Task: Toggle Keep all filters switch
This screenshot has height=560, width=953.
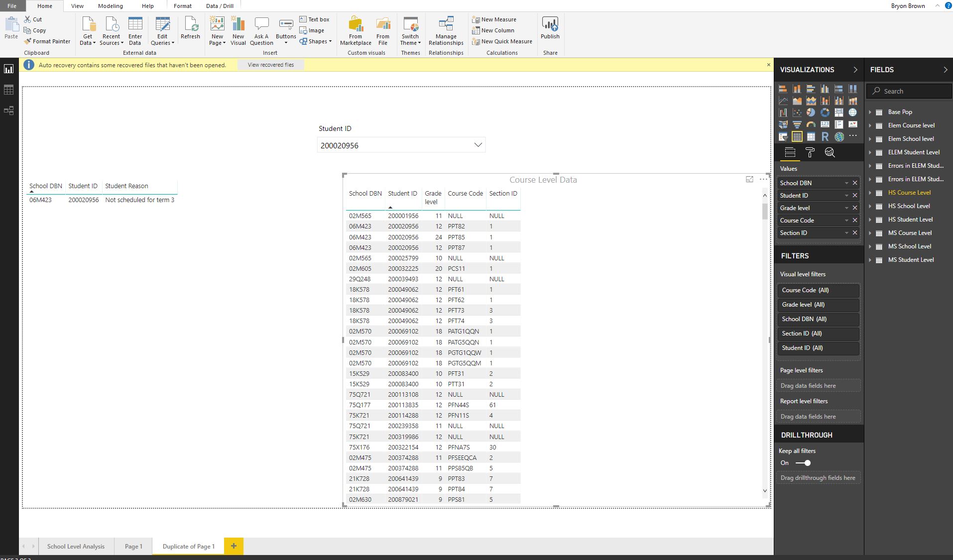Action: [803, 463]
